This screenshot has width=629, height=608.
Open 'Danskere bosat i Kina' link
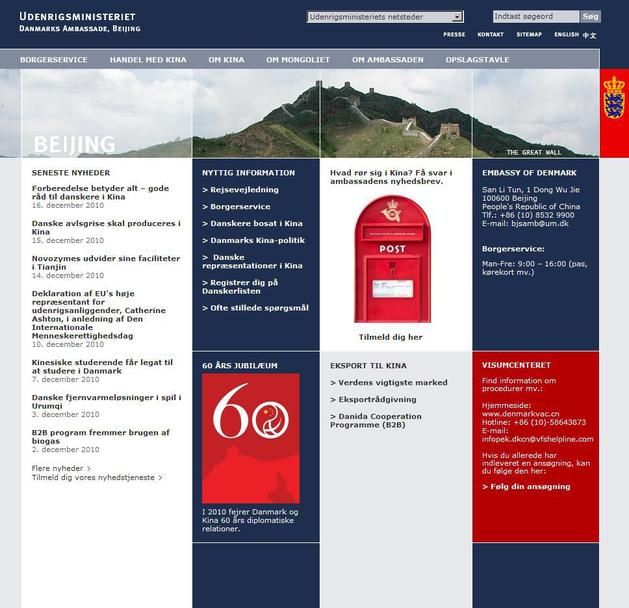(x=252, y=223)
